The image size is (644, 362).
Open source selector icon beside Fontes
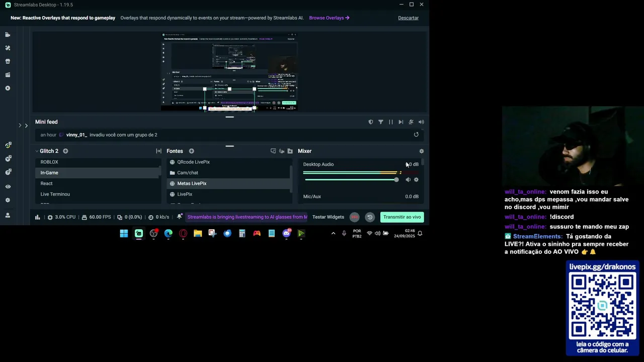point(273,151)
